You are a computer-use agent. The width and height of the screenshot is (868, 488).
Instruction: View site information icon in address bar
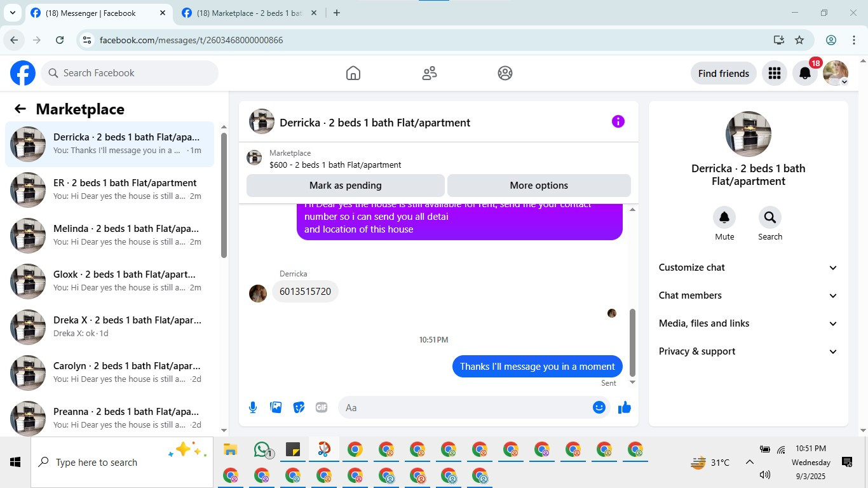click(x=88, y=40)
